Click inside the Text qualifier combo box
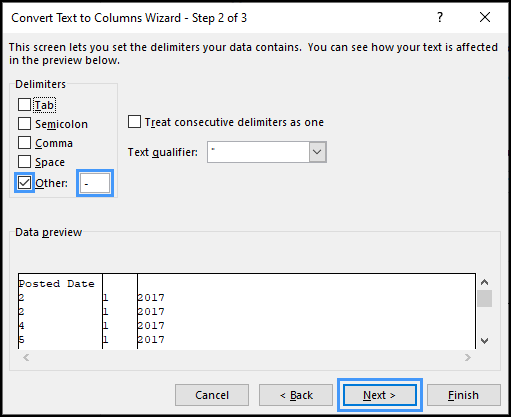 pos(258,152)
